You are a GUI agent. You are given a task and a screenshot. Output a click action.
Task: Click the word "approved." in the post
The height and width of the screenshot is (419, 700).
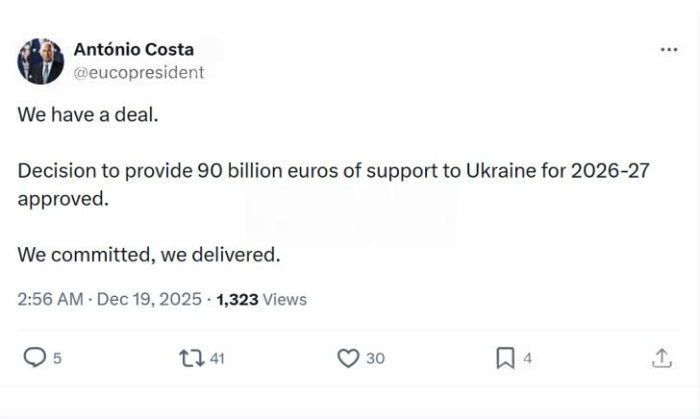pos(61,198)
